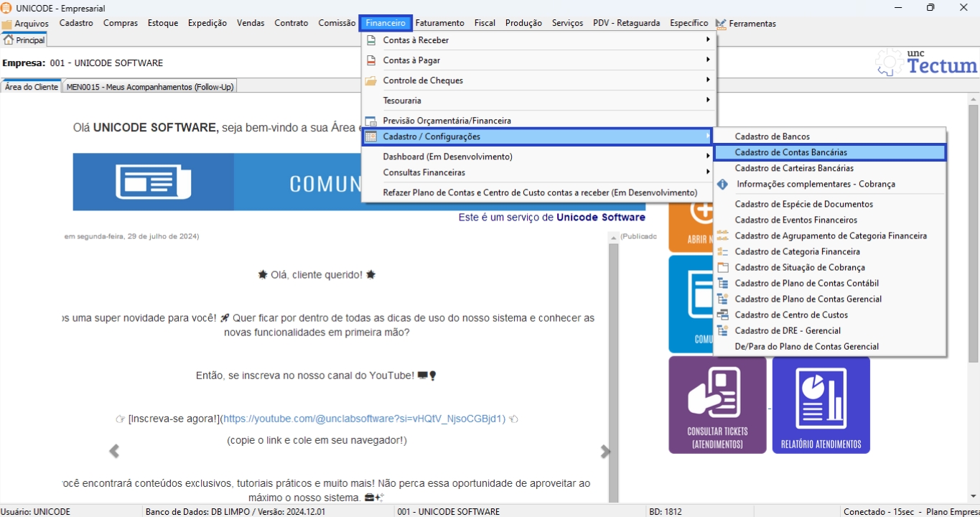Switch to MEN0015 - Meus Acompanhamentos tab
The height and width of the screenshot is (517, 980).
150,87
